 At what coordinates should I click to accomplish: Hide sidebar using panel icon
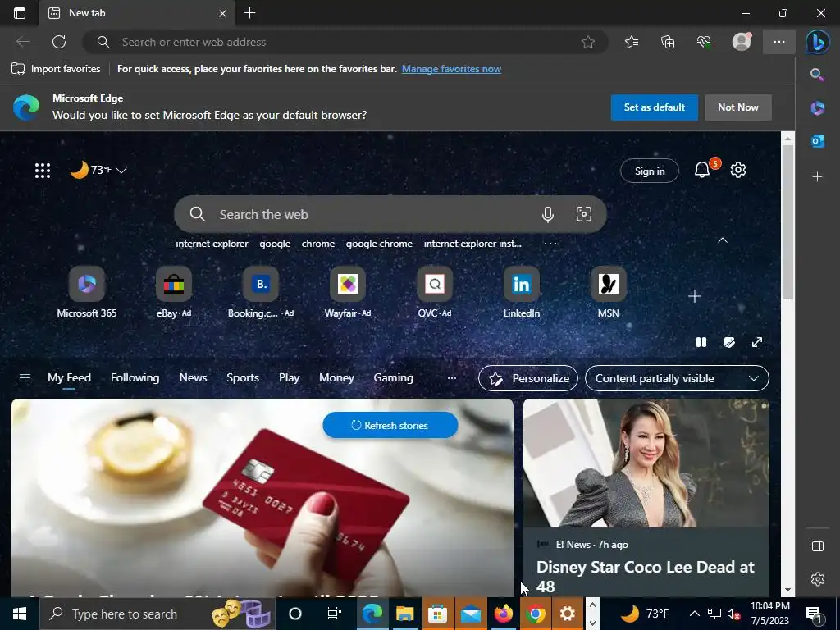817,546
